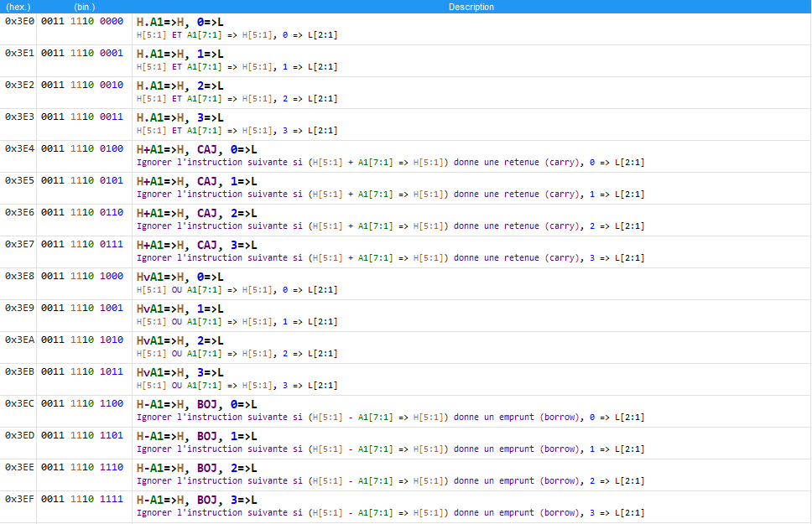Click the borrow description for 0x3ED
This screenshot has width=812, height=524.
click(390, 449)
